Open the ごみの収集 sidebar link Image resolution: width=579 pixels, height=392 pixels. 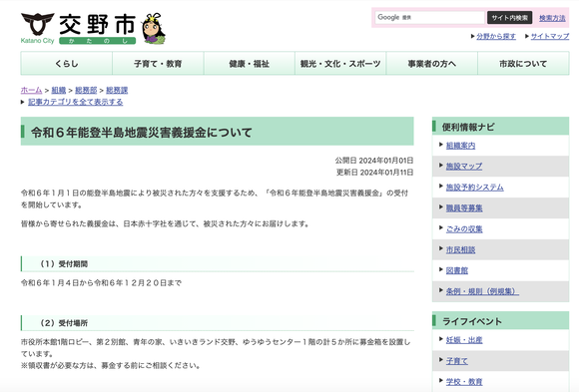click(x=464, y=228)
